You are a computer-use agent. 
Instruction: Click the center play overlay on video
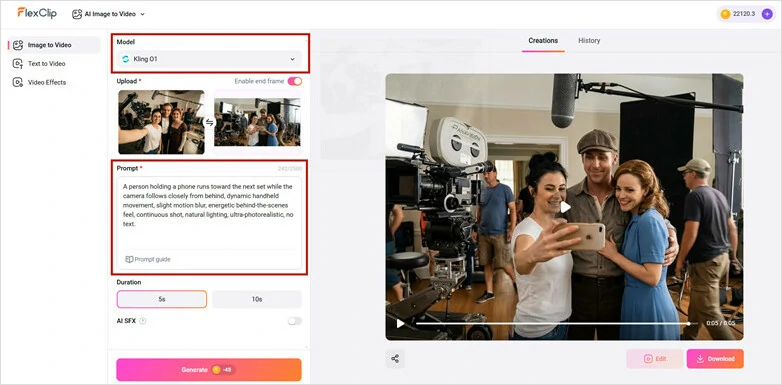565,207
